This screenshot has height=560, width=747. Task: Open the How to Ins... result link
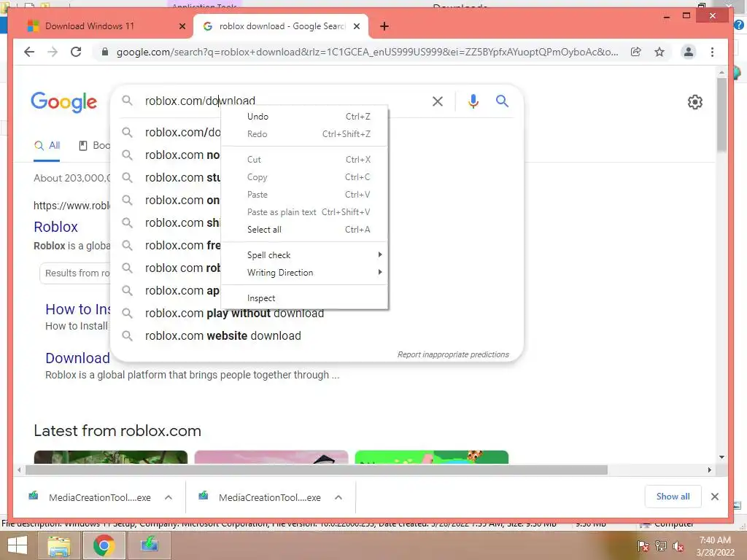coord(77,309)
